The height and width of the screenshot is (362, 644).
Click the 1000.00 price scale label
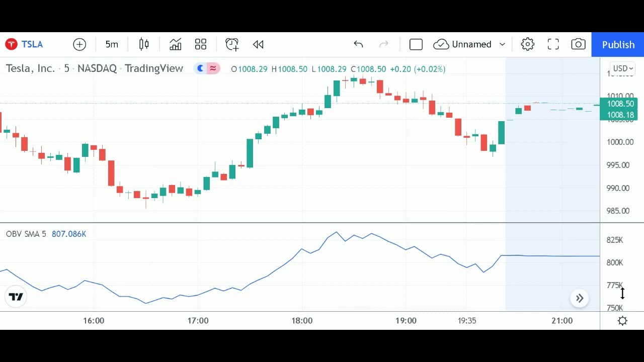point(620,142)
